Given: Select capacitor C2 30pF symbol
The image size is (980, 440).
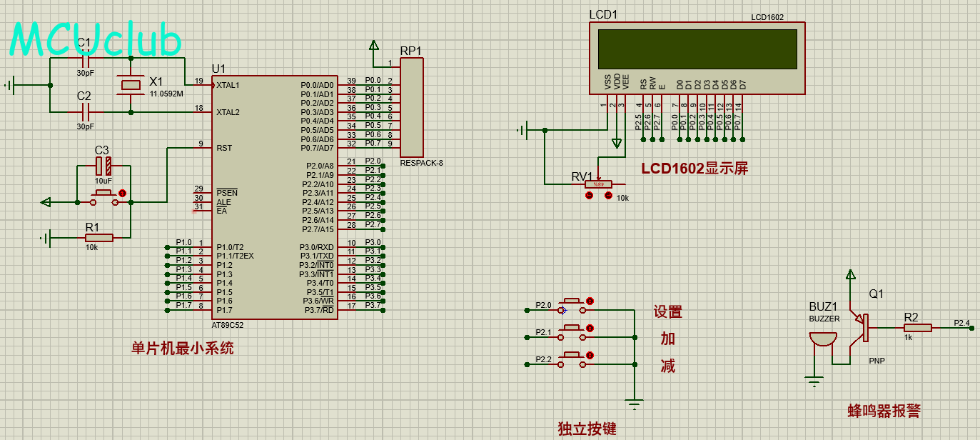Looking at the screenshot, I should coord(86,112).
